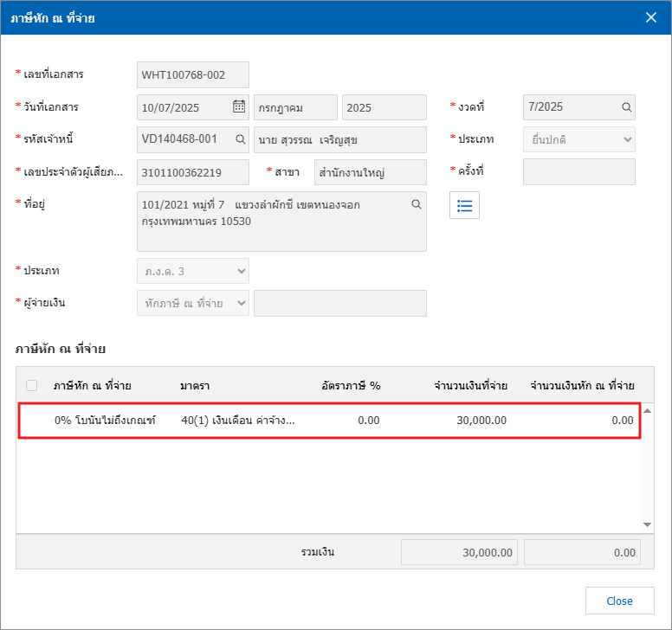
Task: Click the document number field WHT100768-002
Action: [193, 75]
